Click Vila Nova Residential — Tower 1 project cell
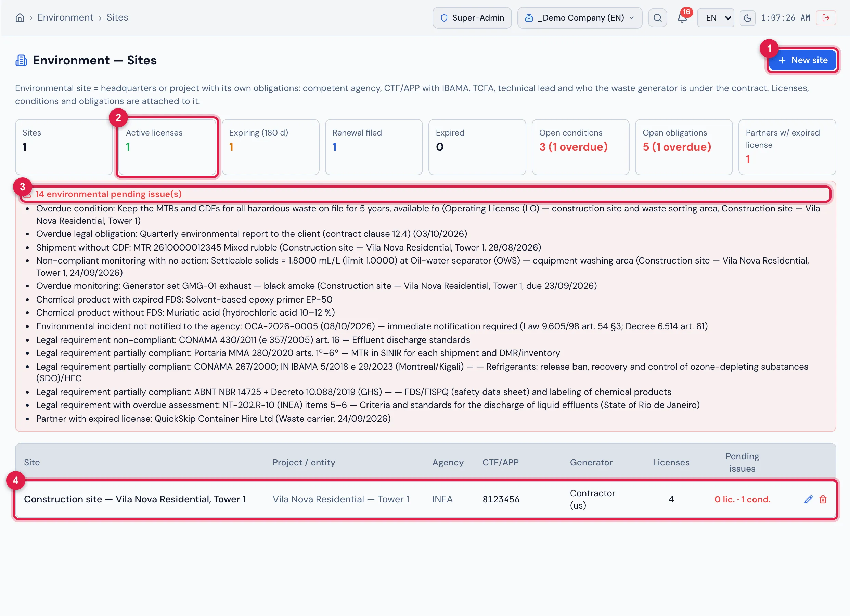This screenshot has height=616, width=850. point(341,499)
